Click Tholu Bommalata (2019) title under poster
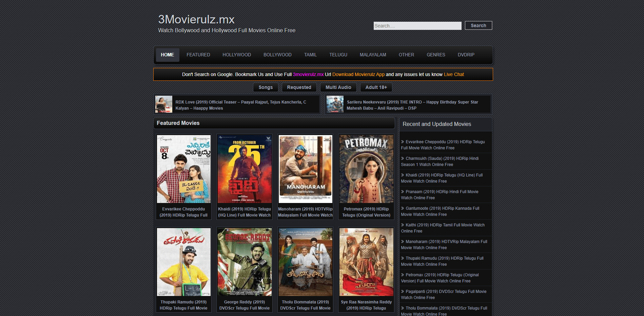The image size is (644, 316). 305,305
